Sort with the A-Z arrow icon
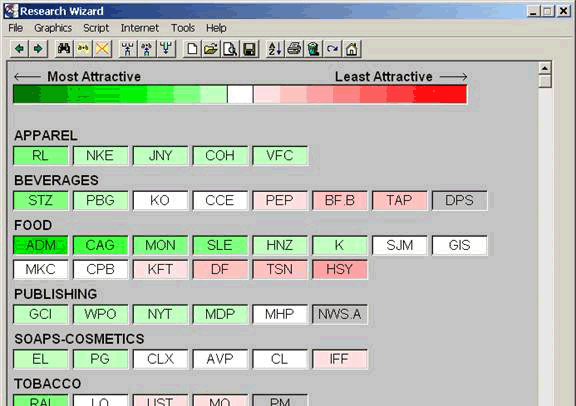Screen dimensions: 576x406 pyautogui.click(x=275, y=49)
